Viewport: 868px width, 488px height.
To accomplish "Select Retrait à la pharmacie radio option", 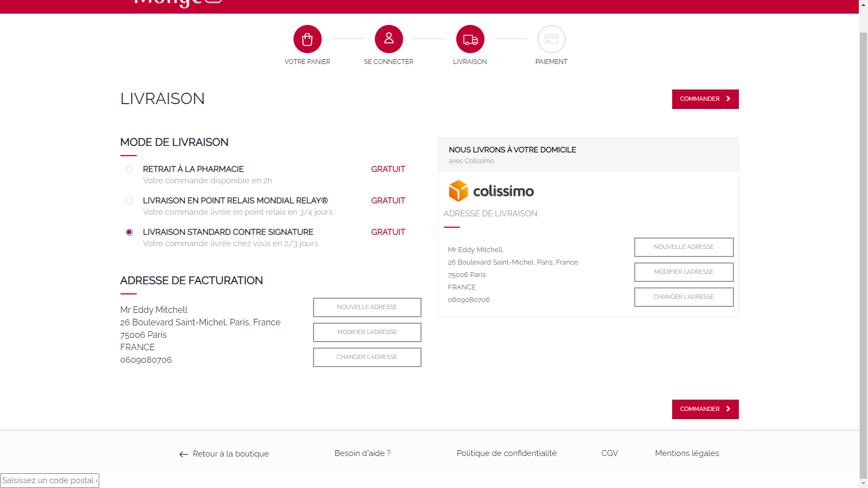I will tap(129, 170).
